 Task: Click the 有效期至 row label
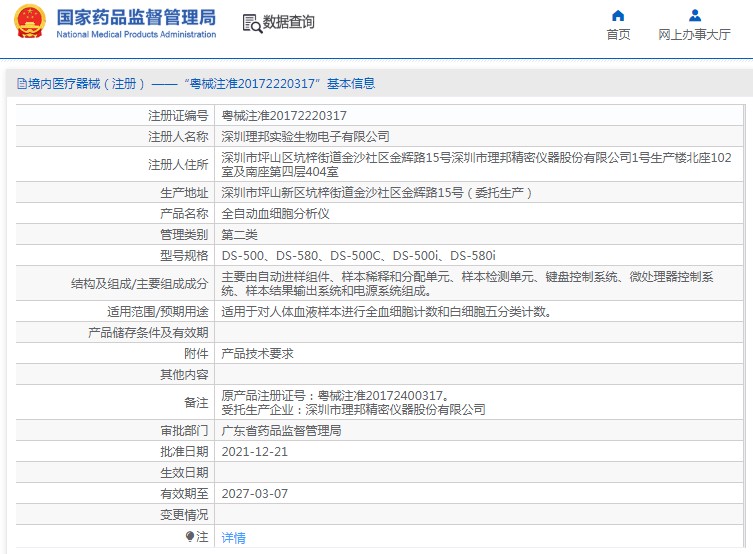pyautogui.click(x=184, y=494)
